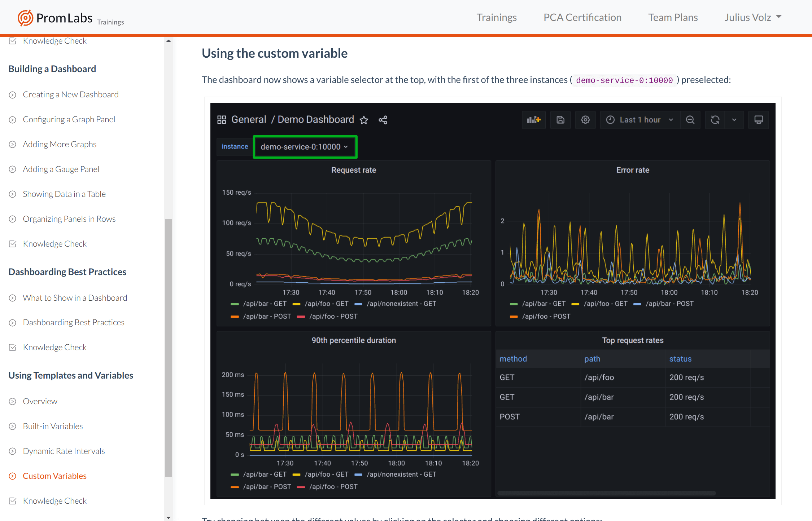This screenshot has width=812, height=521.
Task: Sort table by the method column
Action: [513, 358]
